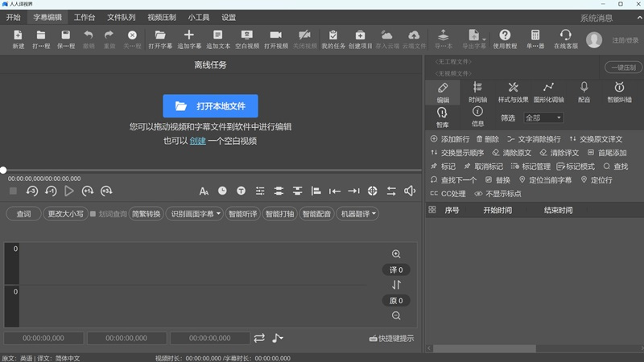Click the 创建 blank video link

197,140
